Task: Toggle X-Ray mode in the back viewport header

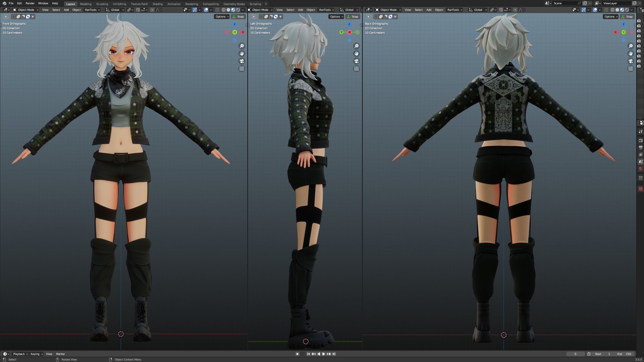Action: pos(606,10)
